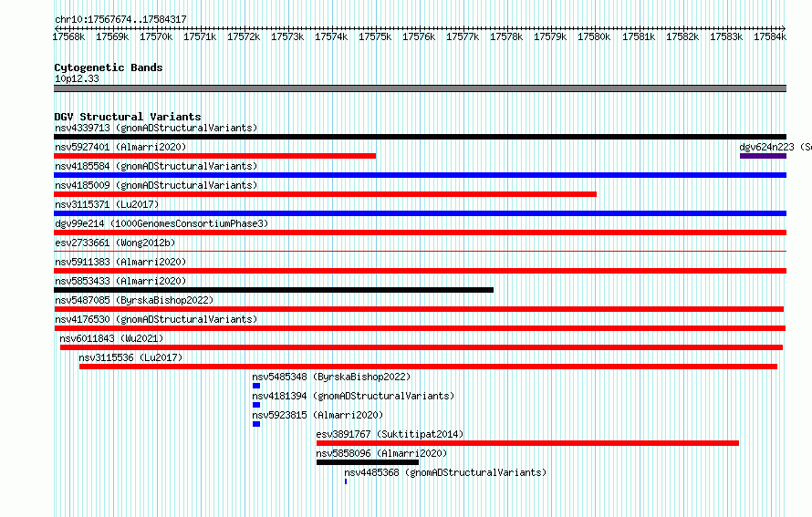Click the Cytogenetic Bands track title
The height and width of the screenshot is (517, 812).
coord(109,67)
